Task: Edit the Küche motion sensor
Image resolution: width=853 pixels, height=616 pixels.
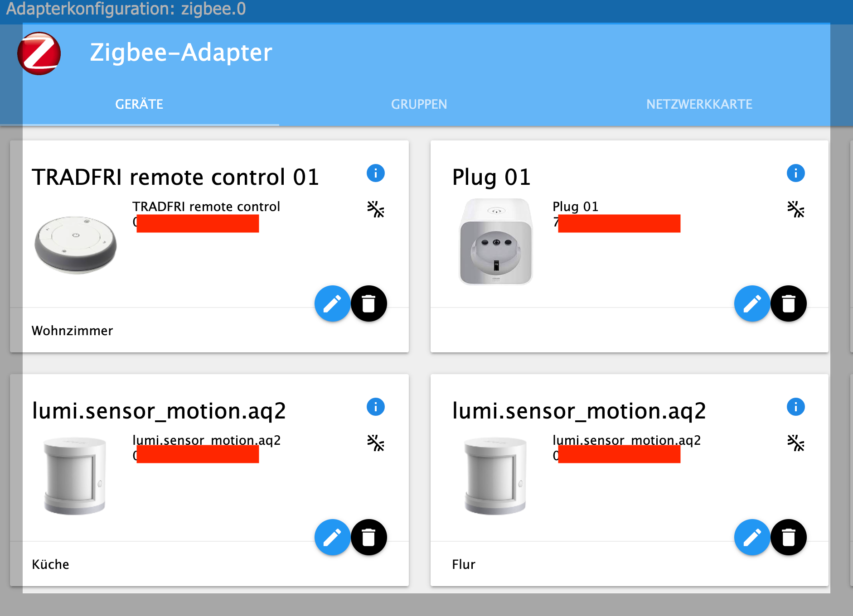Action: coord(332,537)
